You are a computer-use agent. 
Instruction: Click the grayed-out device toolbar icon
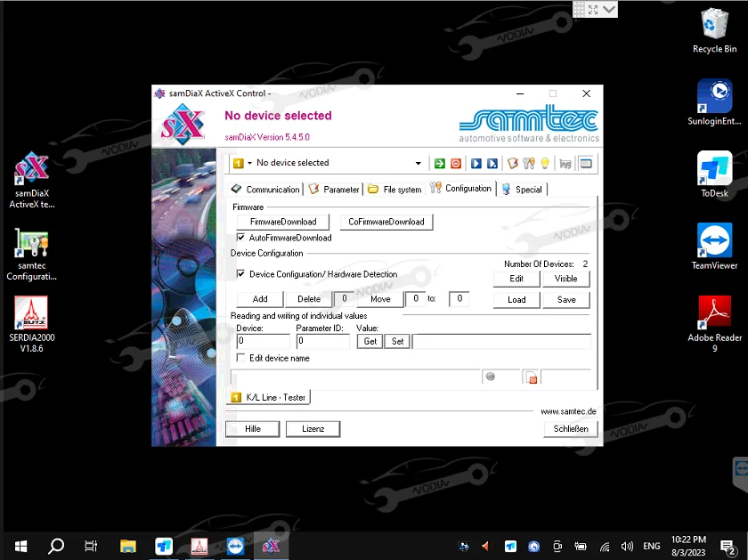click(565, 164)
